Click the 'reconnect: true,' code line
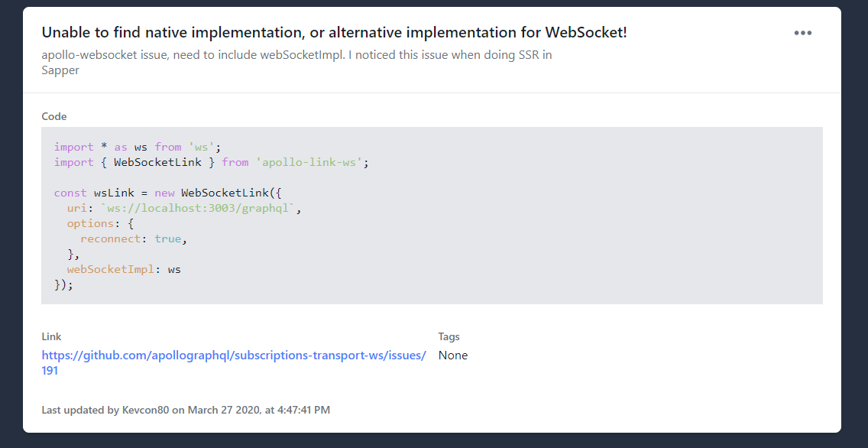Screen dimensions: 868x448 (x=134, y=239)
